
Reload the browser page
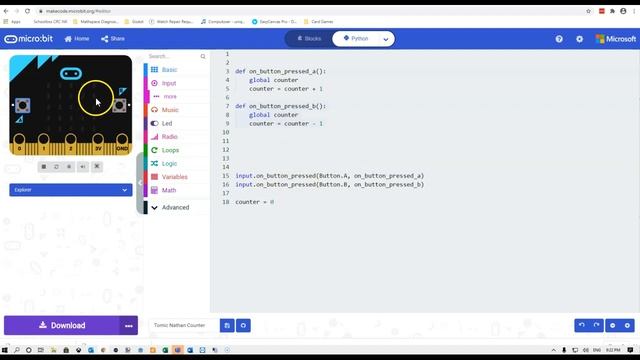(27, 11)
